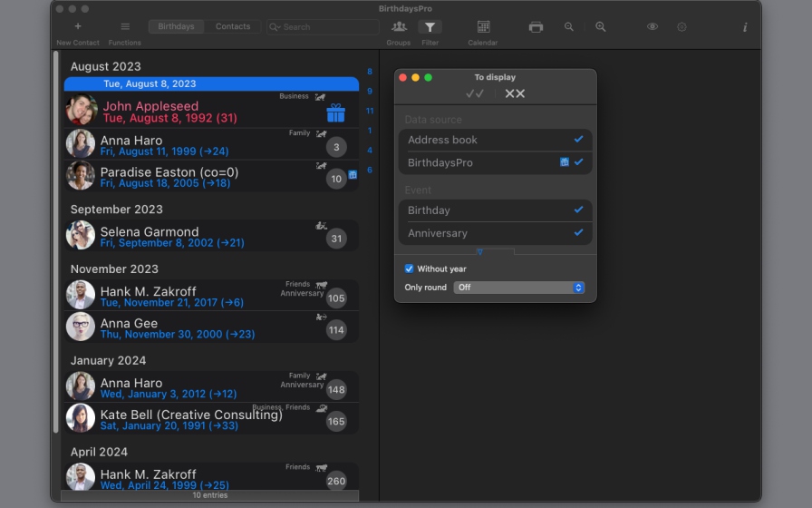Viewport: 812px width, 508px height.
Task: Click the '10 entries' status bar
Action: [209, 495]
